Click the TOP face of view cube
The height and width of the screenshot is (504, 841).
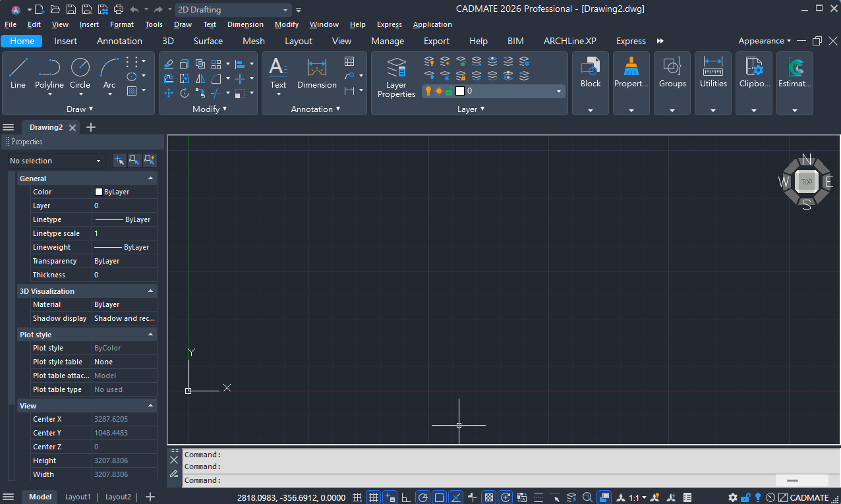tap(806, 182)
